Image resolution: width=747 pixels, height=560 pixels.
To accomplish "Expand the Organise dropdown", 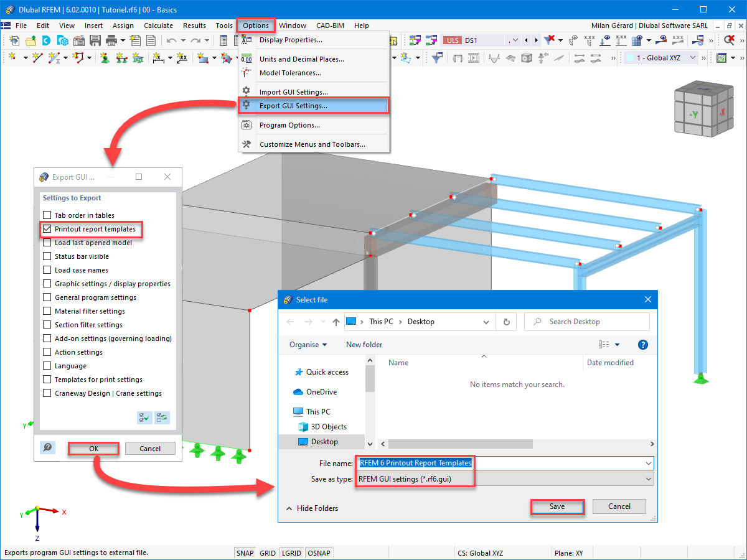I will [x=308, y=345].
